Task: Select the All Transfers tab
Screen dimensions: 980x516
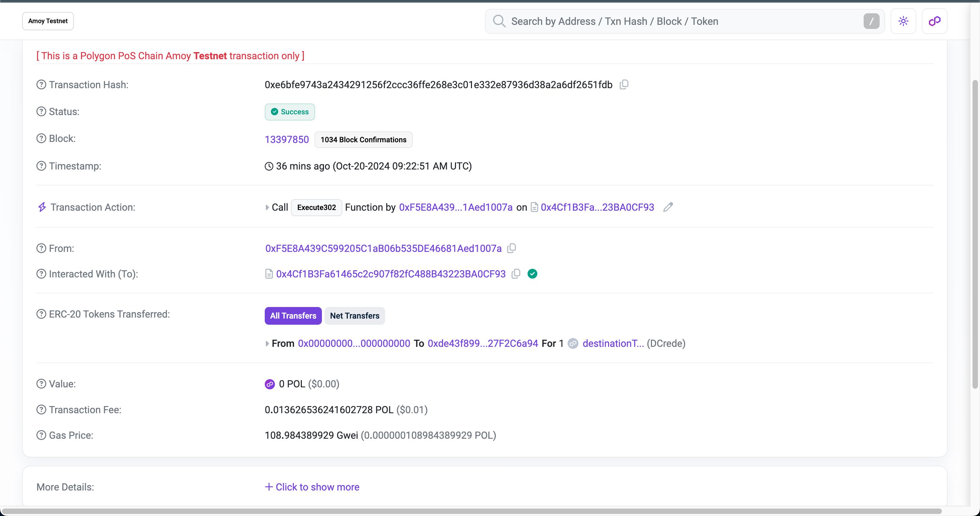Action: (293, 316)
